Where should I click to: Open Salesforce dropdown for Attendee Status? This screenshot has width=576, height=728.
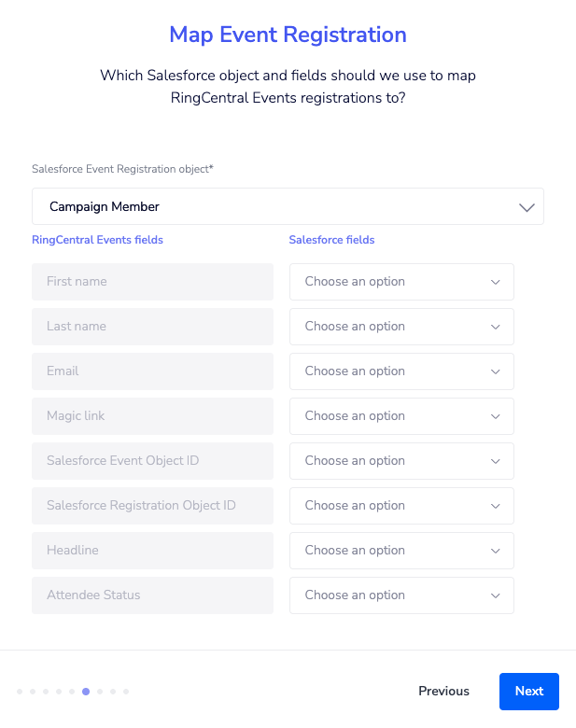[x=401, y=595]
